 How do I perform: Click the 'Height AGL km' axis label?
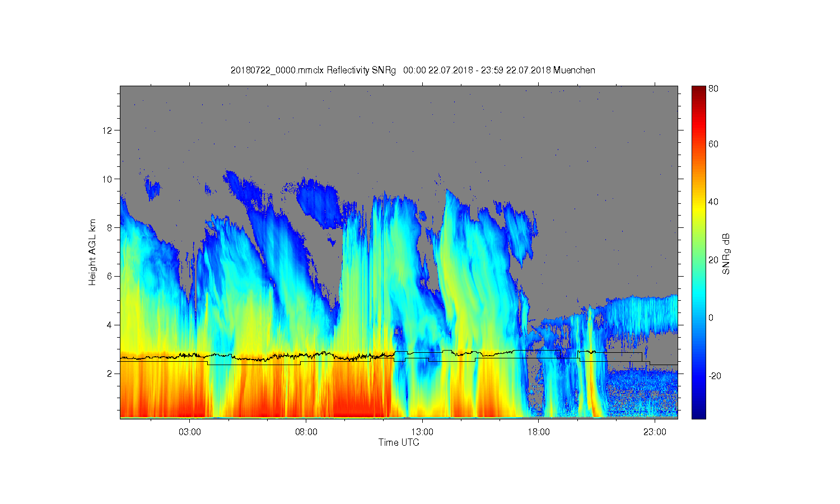[x=92, y=252]
